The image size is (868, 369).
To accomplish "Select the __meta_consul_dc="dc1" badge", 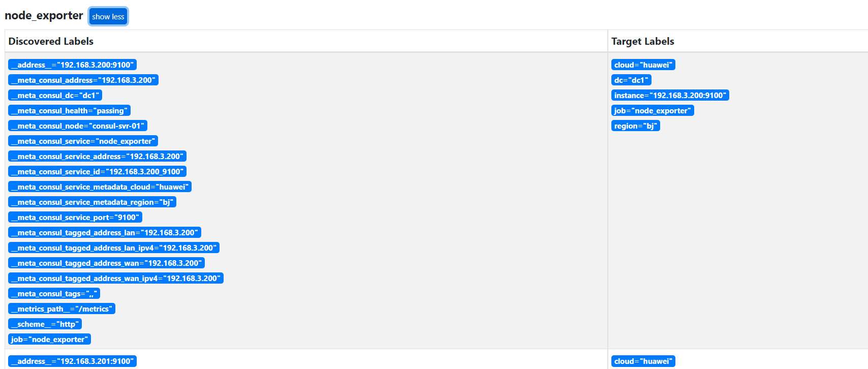I will click(55, 96).
